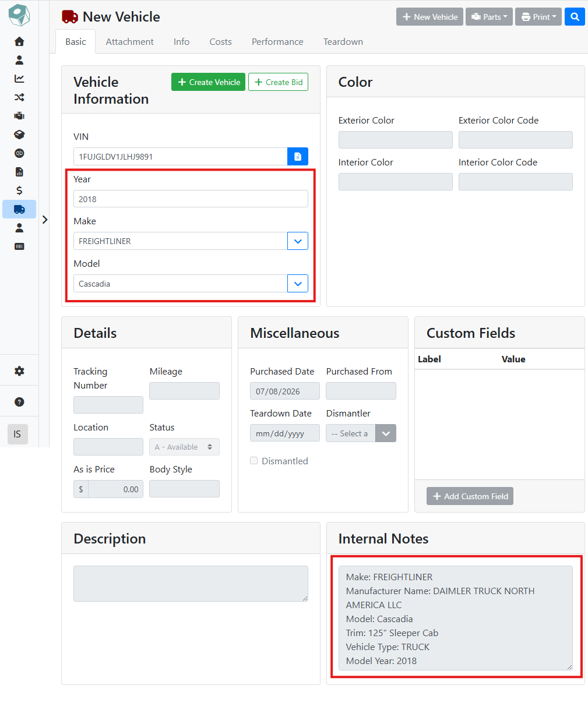The width and height of the screenshot is (588, 706).
Task: Click the As is Price amount field
Action: (115, 489)
